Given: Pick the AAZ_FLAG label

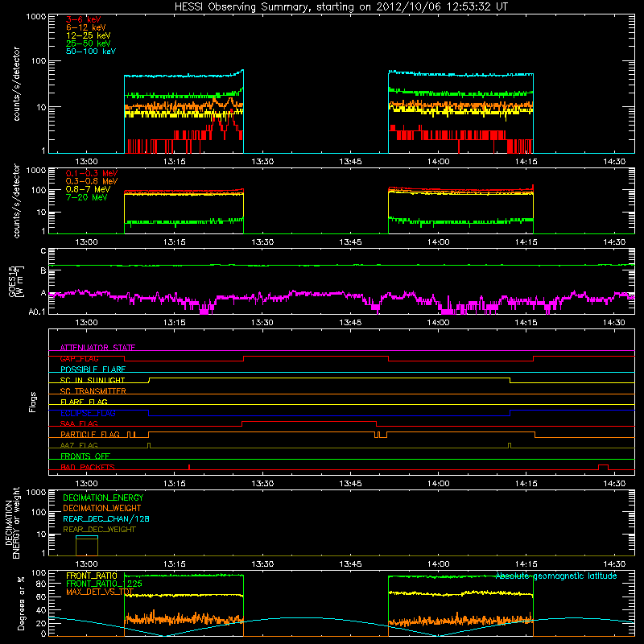Looking at the screenshot, I should point(79,445).
